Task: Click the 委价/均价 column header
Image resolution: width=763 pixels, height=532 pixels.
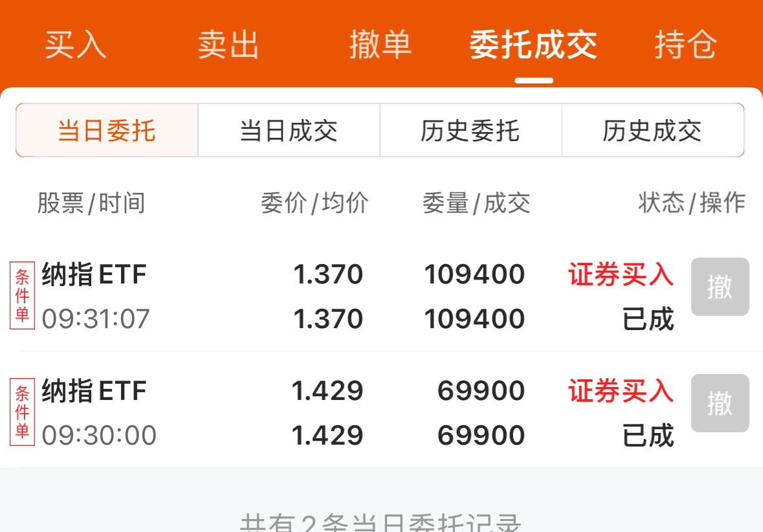Action: (315, 203)
